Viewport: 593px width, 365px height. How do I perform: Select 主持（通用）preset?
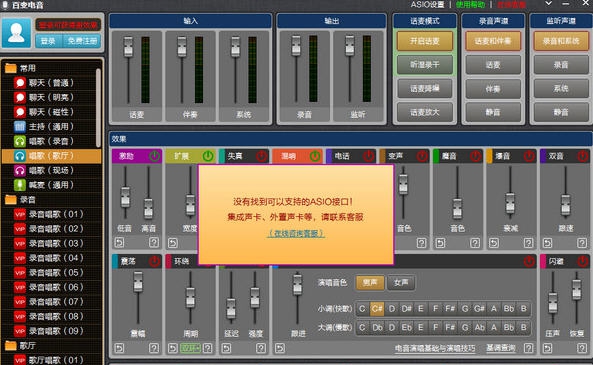[x=51, y=127]
